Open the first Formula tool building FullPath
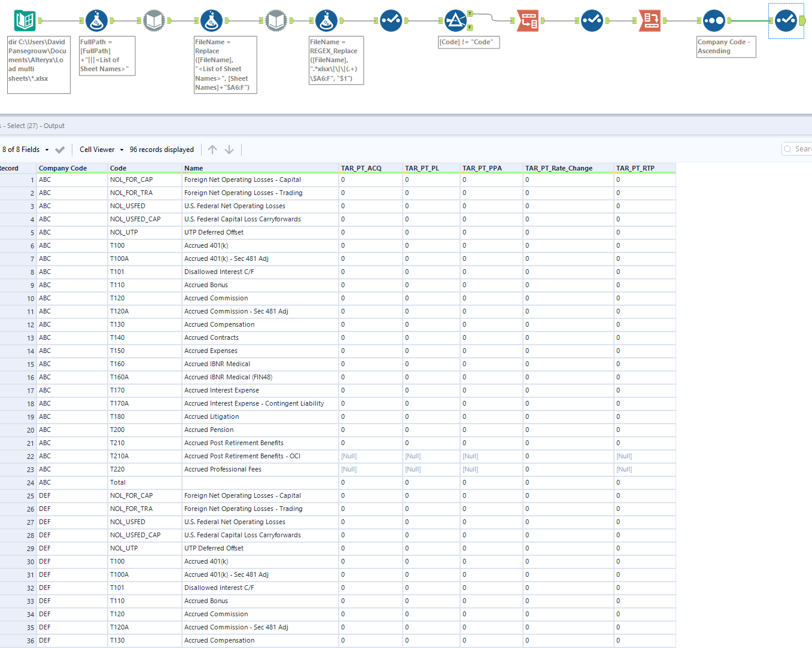This screenshot has width=812, height=648. 97,20
